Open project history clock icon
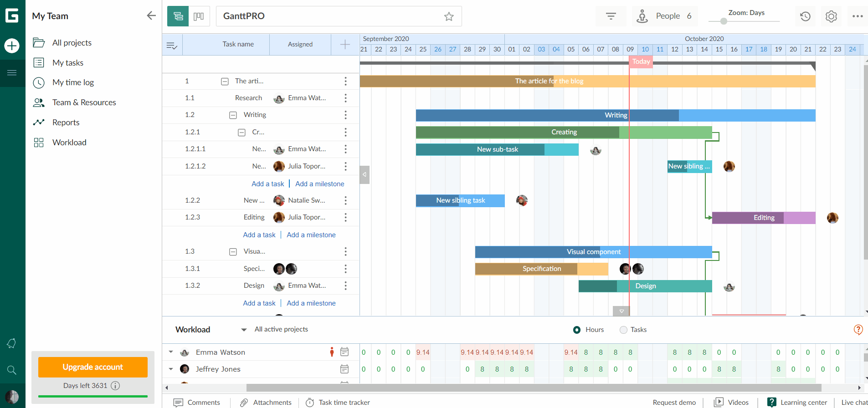The height and width of the screenshot is (408, 868). tap(805, 16)
